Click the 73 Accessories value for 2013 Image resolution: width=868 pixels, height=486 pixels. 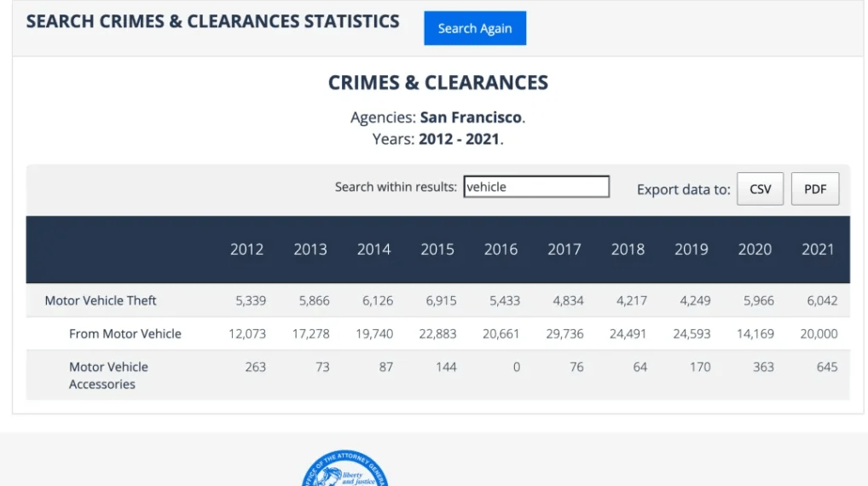322,367
